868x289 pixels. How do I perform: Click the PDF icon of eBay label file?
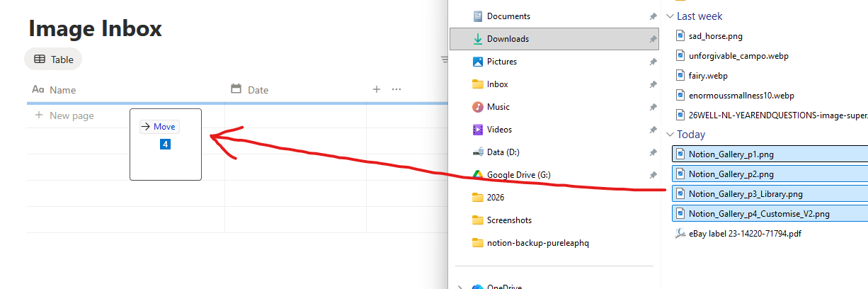(x=680, y=233)
